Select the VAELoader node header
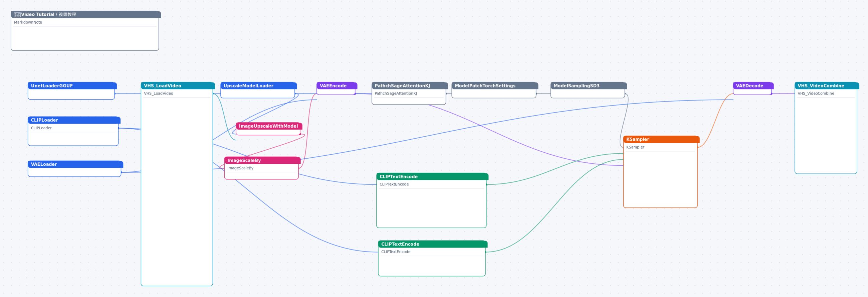This screenshot has height=297, width=868. coord(75,164)
